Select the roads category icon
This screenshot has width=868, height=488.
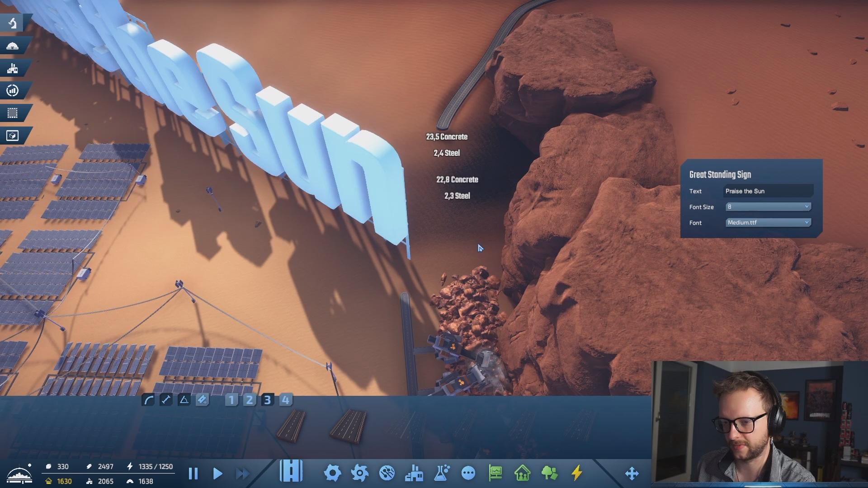(291, 472)
